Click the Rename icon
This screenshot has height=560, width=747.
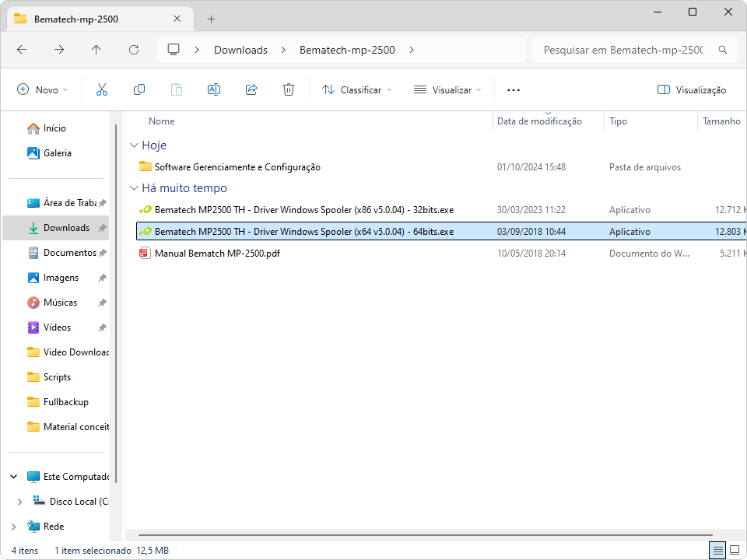214,89
